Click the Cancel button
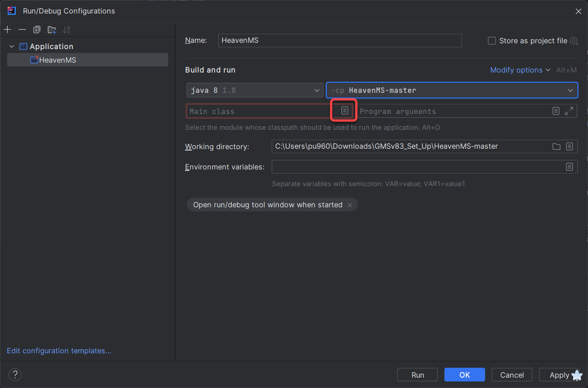The width and height of the screenshot is (588, 388). pyautogui.click(x=512, y=375)
